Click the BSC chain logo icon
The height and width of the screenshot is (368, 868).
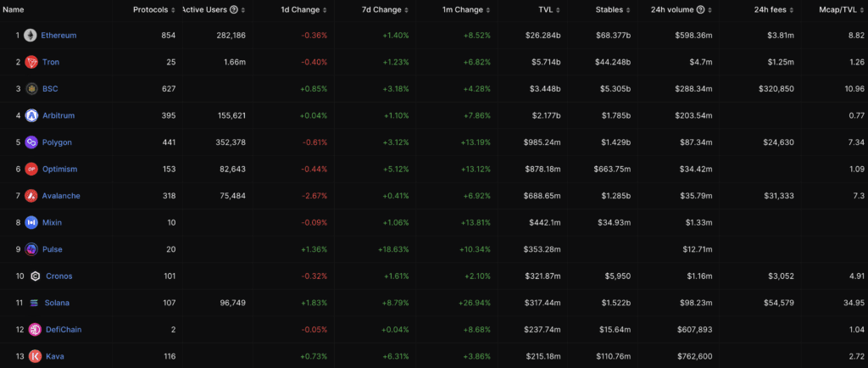(x=31, y=88)
